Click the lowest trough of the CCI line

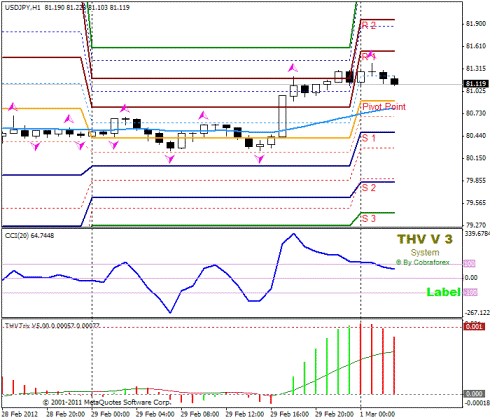coord(170,312)
